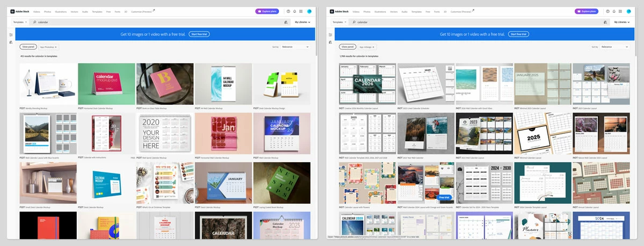The image size is (644, 246).
Task: Open the blue January desk calendar mockup thumbnail
Action: (x=223, y=183)
